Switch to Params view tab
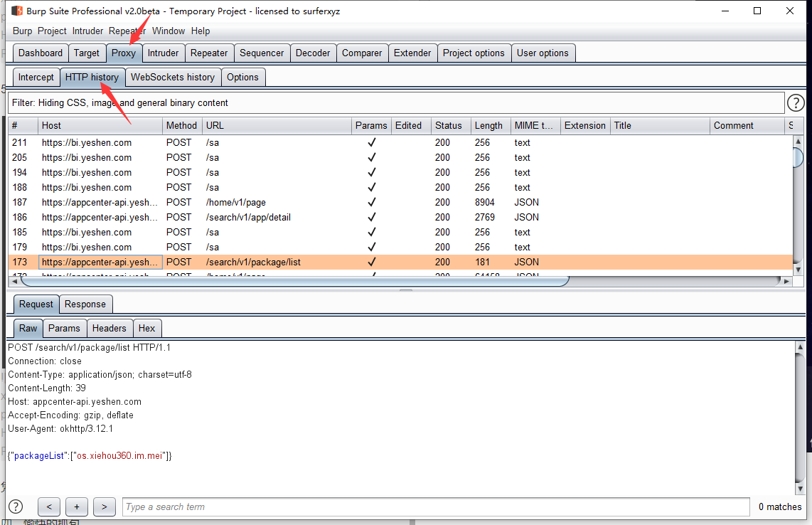This screenshot has width=812, height=525. click(x=64, y=328)
